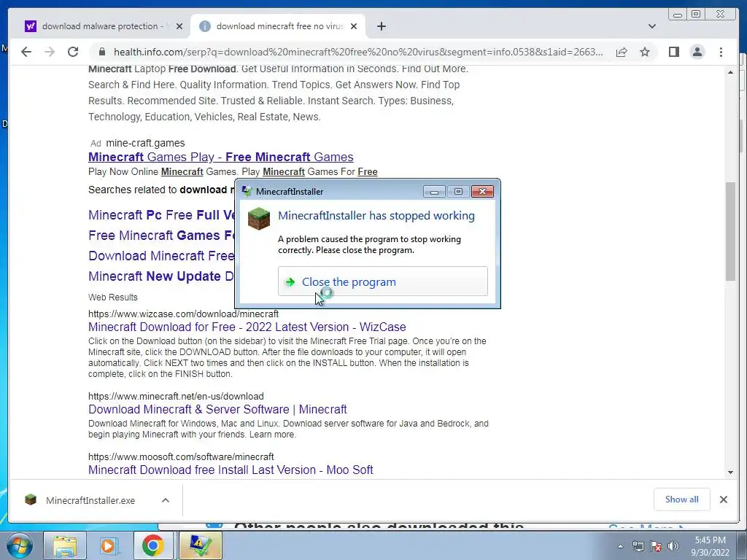Reload the current page
The height and width of the screenshot is (560, 747).
pos(73,52)
